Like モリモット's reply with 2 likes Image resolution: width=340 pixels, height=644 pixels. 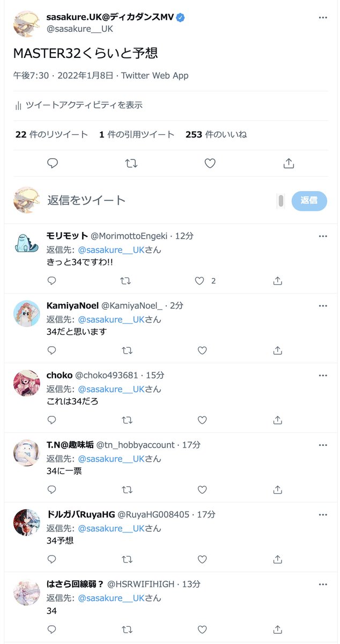(199, 281)
